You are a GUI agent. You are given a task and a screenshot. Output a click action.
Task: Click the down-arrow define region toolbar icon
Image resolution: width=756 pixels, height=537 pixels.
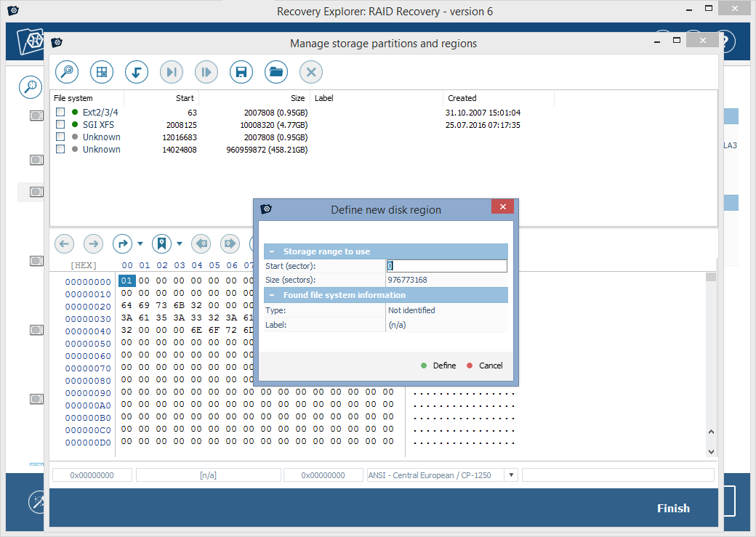click(x=137, y=73)
